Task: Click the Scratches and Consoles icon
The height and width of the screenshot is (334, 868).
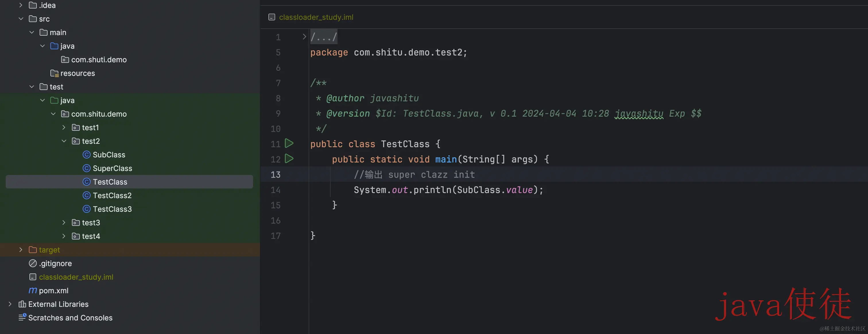Action: (22, 318)
